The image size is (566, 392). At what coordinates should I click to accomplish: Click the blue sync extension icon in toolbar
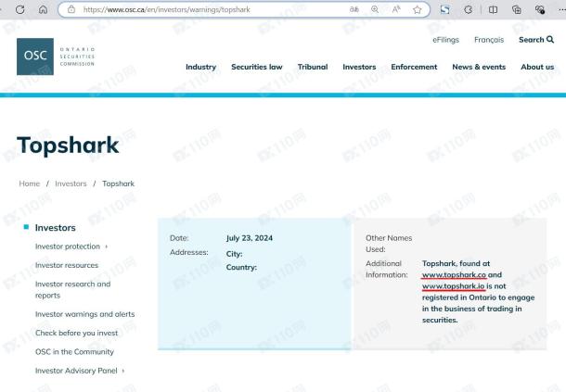tap(445, 10)
